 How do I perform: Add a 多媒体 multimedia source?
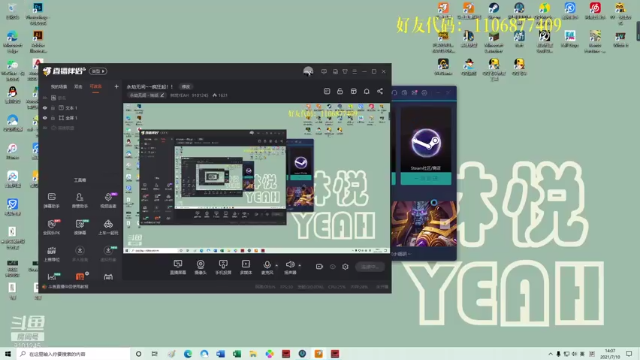coord(246,267)
